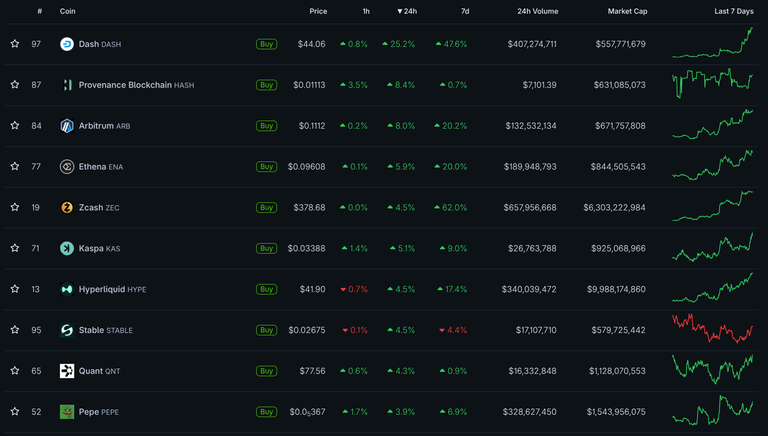The width and height of the screenshot is (768, 436).
Task: Click Hyperliquid market cap $9,988,174,860
Action: click(x=616, y=289)
